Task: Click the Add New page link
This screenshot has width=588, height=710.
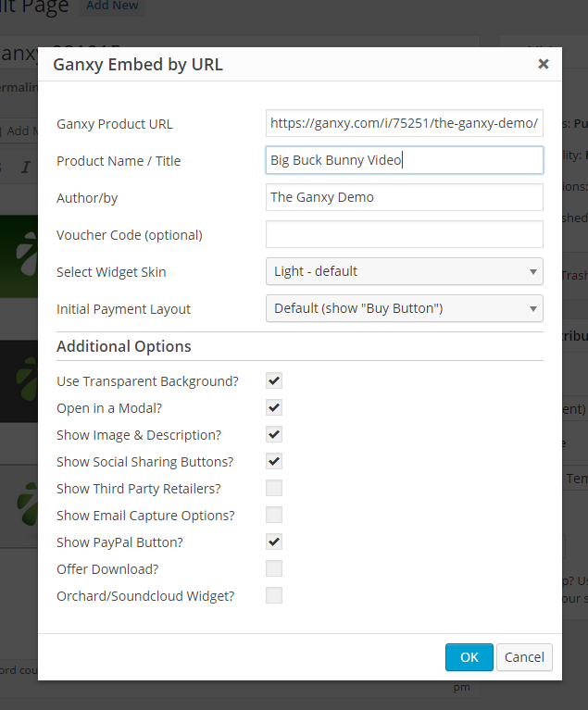Action: [x=112, y=6]
